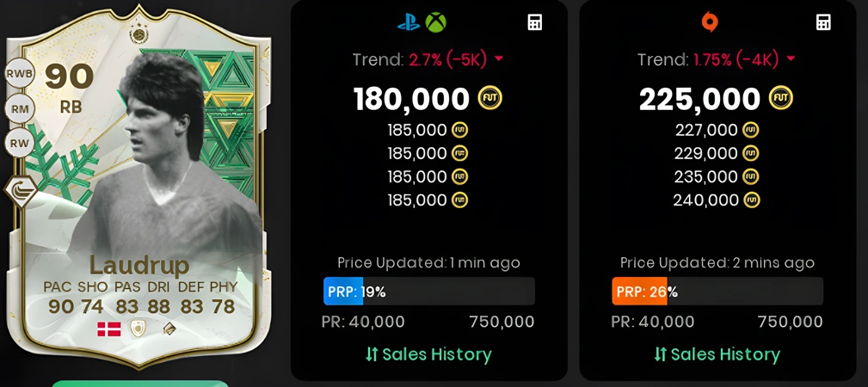Click the FUT coin next to 225,000

click(781, 98)
